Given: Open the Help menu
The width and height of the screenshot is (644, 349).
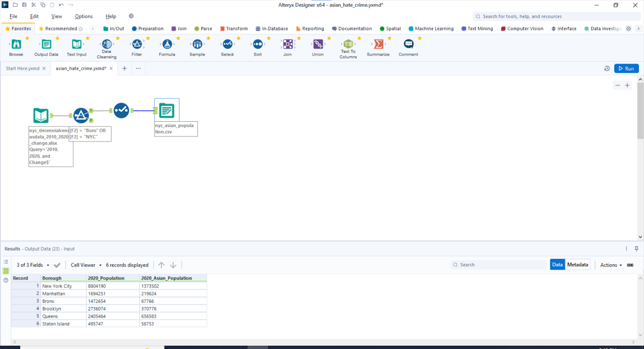Looking at the screenshot, I should tap(111, 17).
